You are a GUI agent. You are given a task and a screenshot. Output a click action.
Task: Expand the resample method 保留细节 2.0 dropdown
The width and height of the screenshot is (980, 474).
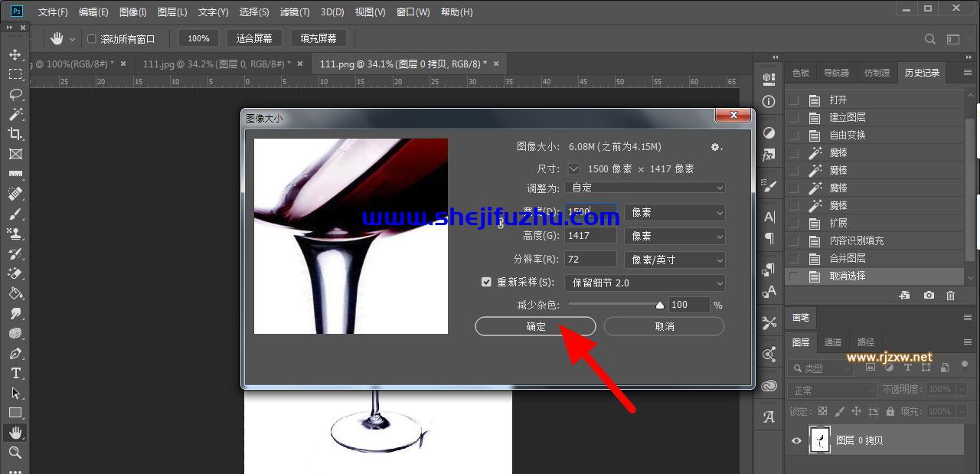pos(645,283)
